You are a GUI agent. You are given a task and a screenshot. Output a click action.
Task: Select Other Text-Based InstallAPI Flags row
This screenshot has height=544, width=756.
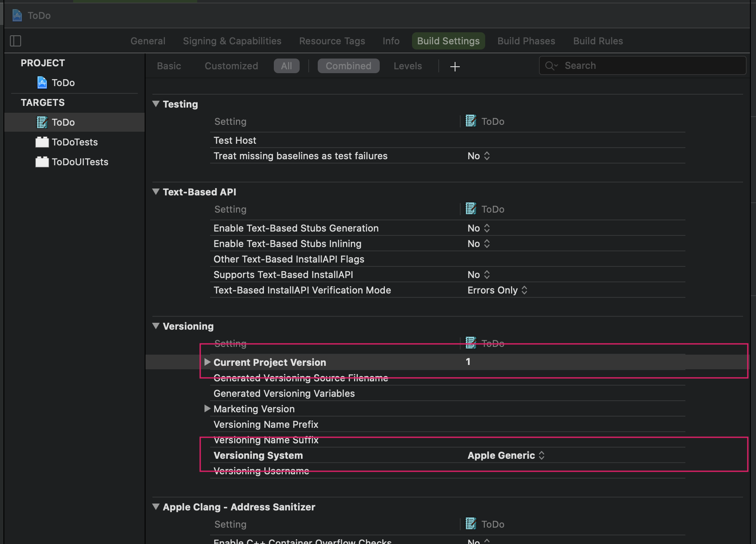click(448, 259)
